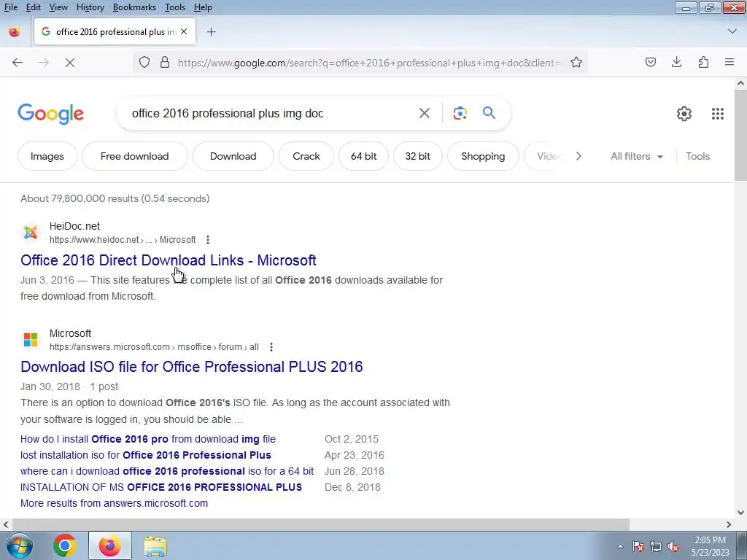This screenshot has width=747, height=560.
Task: Click the horizontal scrollbar thumb
Action: point(322,524)
